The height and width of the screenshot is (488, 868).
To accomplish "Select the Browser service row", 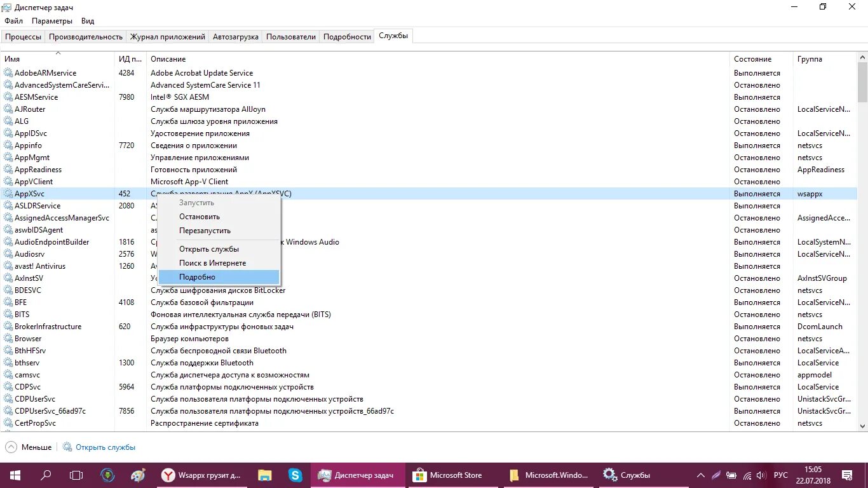I will pyautogui.click(x=428, y=339).
